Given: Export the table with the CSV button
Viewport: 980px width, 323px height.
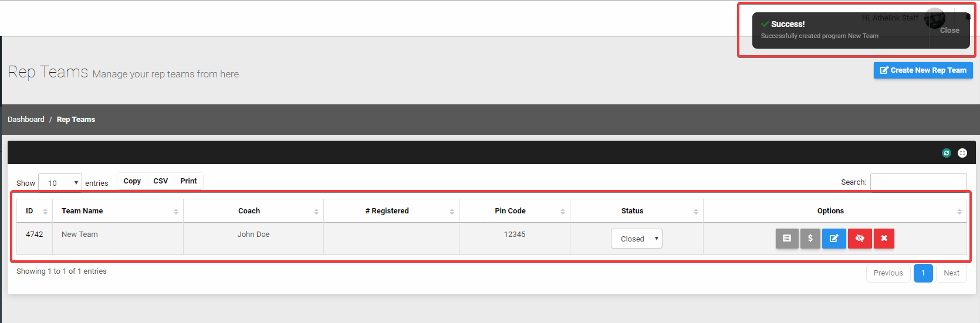Looking at the screenshot, I should pyautogui.click(x=161, y=181).
